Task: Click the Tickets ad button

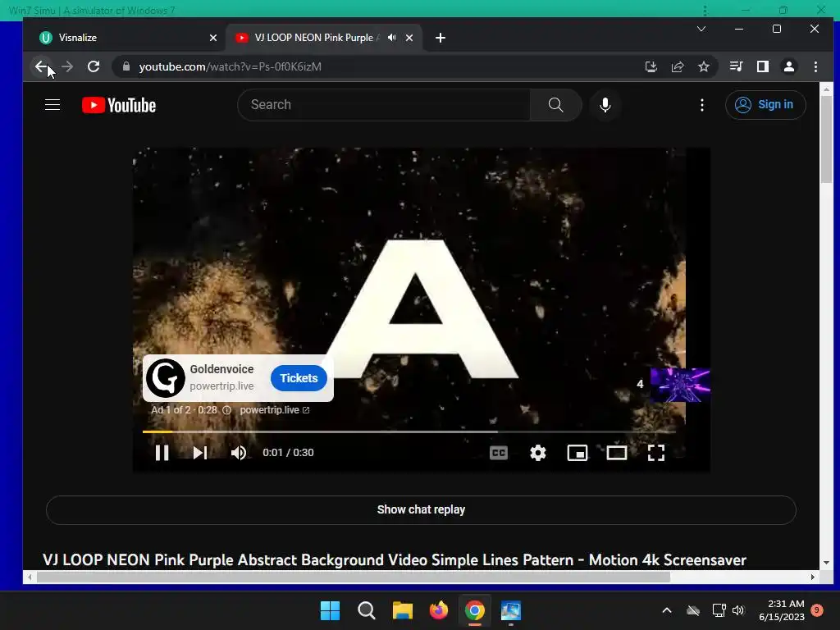Action: click(299, 378)
